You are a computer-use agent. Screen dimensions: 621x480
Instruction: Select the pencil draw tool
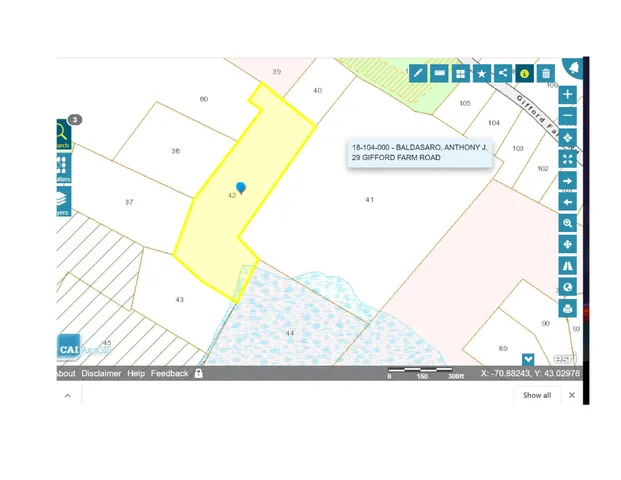[418, 73]
